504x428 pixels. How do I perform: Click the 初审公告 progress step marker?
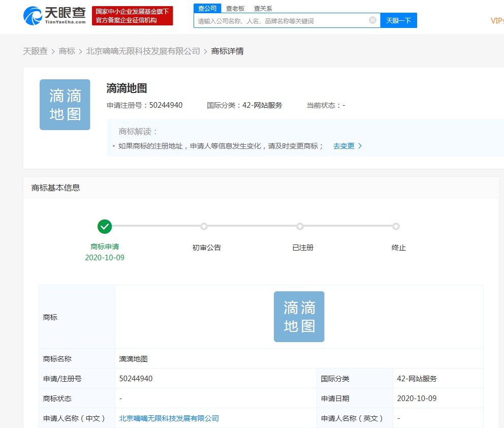coord(204,226)
